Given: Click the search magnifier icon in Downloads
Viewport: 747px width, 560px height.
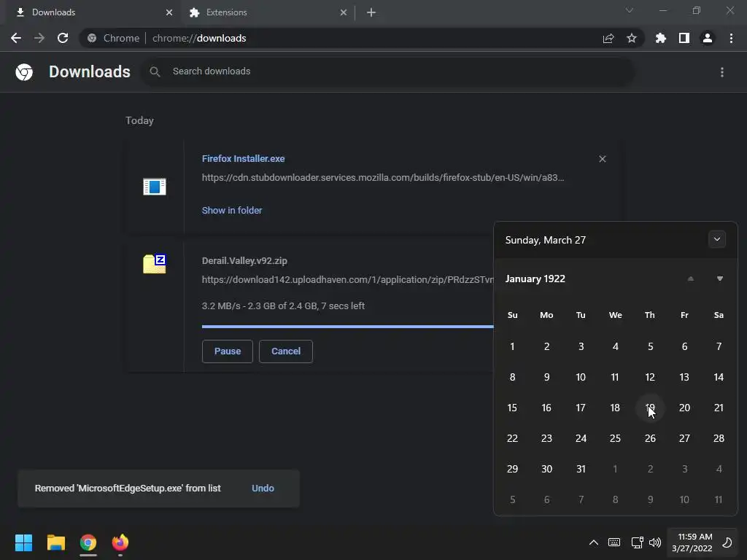Looking at the screenshot, I should pyautogui.click(x=155, y=71).
